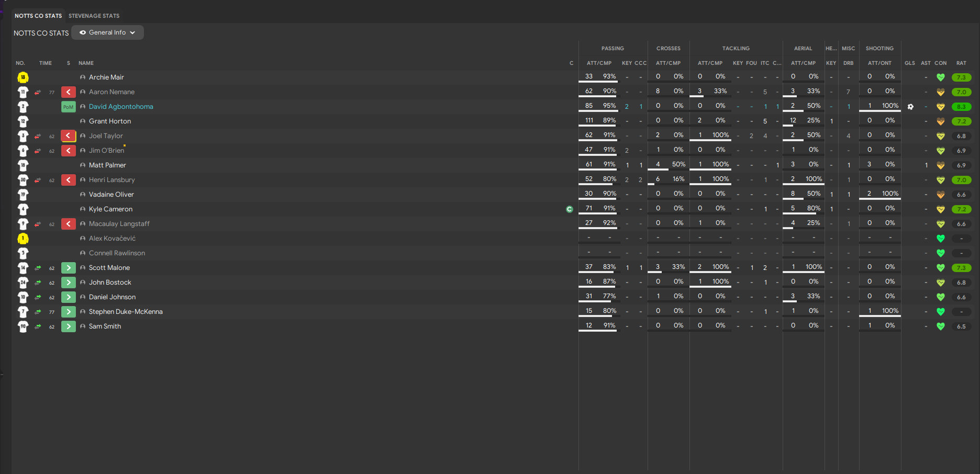Open David Agbontohoma's player profile
Viewport: 980px width, 474px height.
[121, 107]
